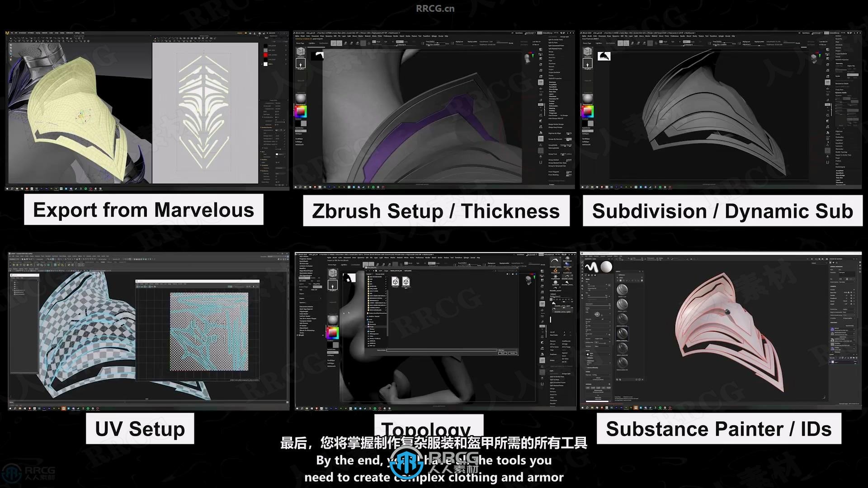This screenshot has height=488, width=868.
Task: Select the third material sphere in Substance shelf
Action: pyautogui.click(x=623, y=319)
